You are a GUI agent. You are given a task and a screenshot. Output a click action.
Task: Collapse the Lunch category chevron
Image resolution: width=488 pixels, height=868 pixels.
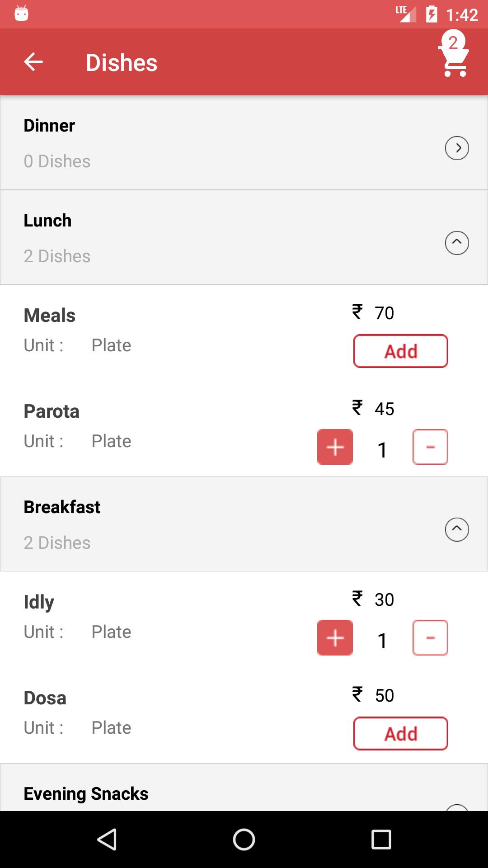457,243
